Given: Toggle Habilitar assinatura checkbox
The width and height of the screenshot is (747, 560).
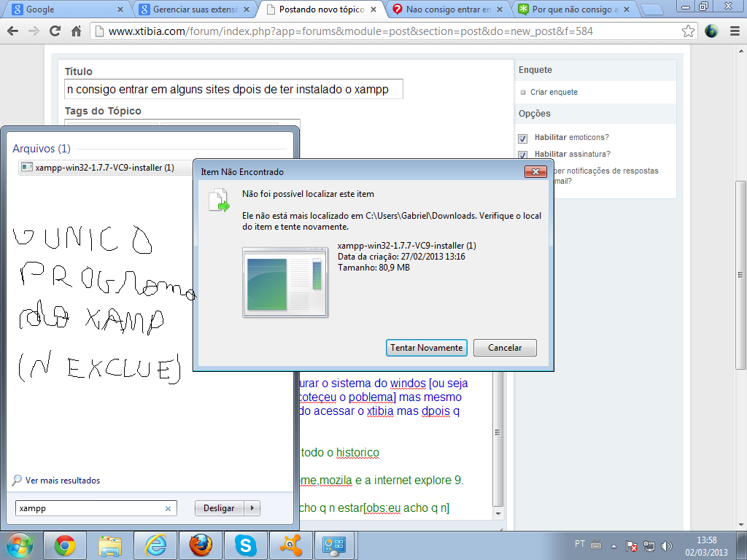Looking at the screenshot, I should pyautogui.click(x=522, y=155).
